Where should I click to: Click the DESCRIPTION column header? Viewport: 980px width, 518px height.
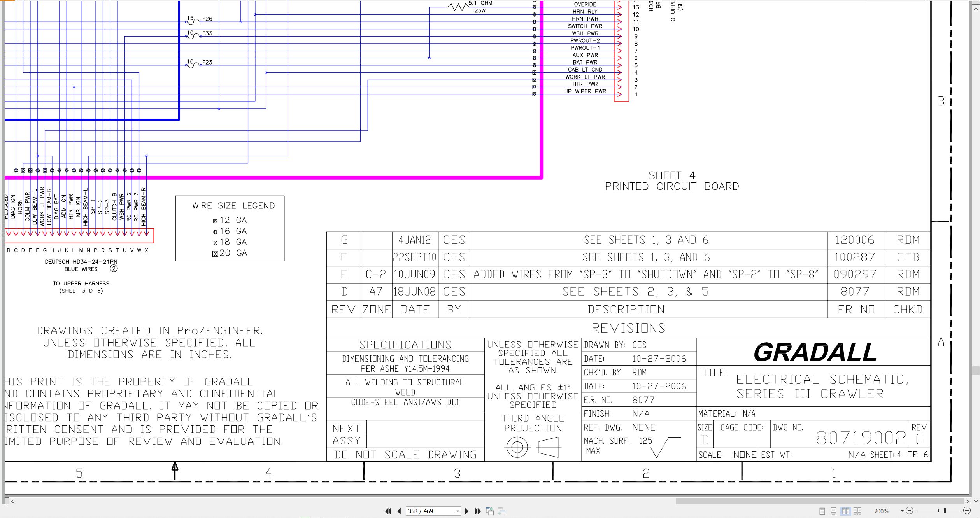[x=626, y=309]
